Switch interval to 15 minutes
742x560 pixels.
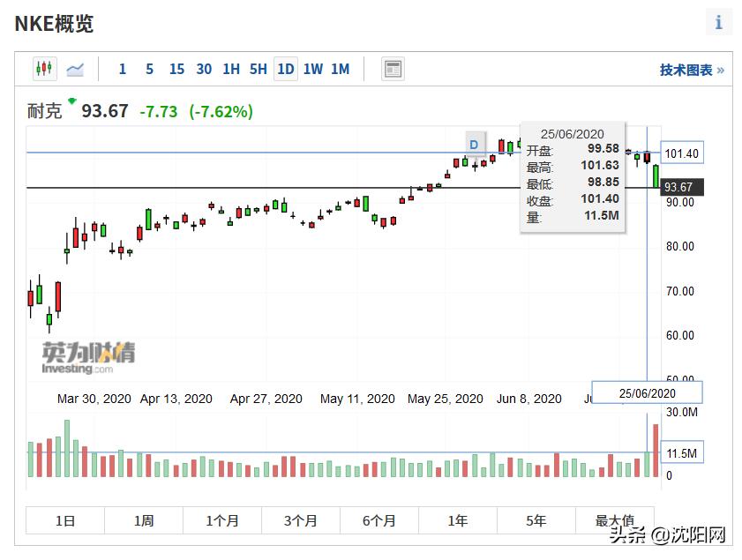176,69
